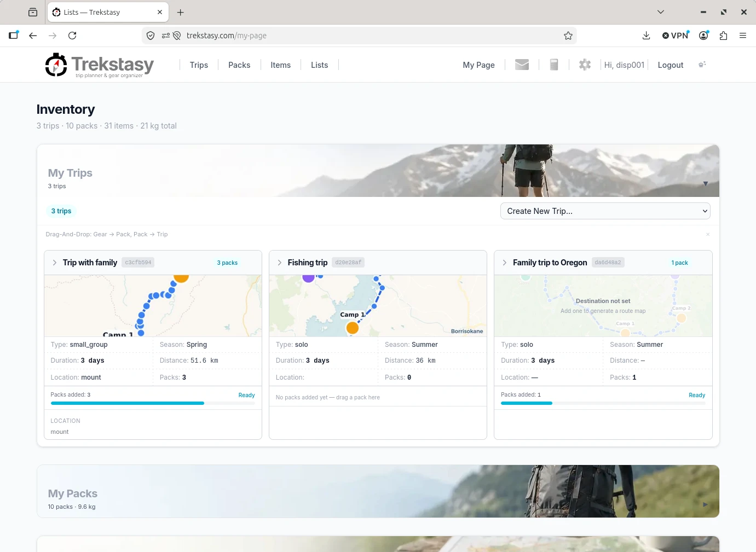Expand the Trip with family card chevron
756x552 pixels.
point(55,263)
